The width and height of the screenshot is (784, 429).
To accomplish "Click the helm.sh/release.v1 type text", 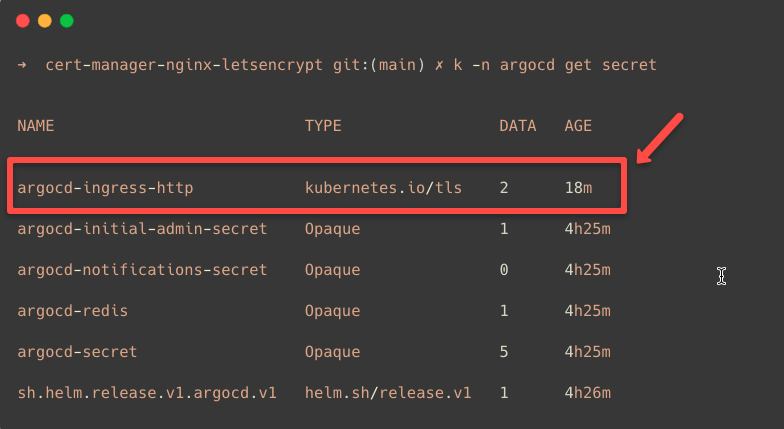I will click(388, 393).
